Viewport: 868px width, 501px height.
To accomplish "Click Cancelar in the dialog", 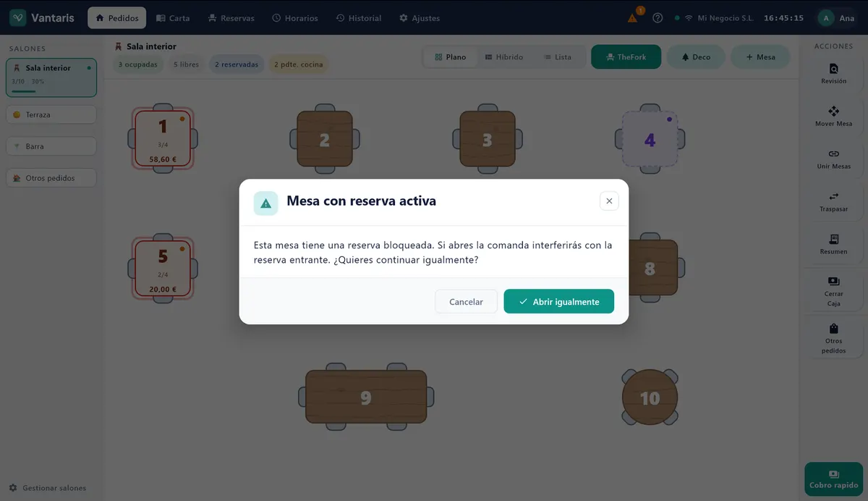I will click(x=466, y=302).
